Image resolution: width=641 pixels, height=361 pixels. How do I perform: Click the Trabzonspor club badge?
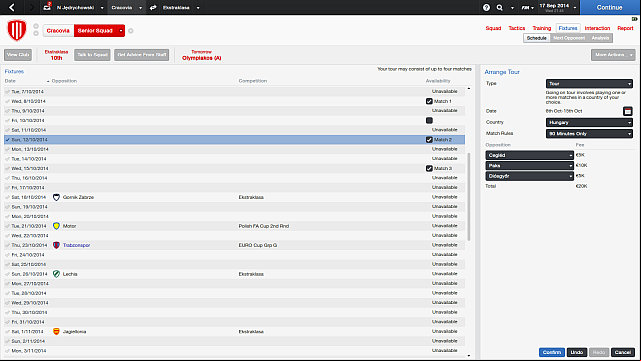tap(56, 245)
